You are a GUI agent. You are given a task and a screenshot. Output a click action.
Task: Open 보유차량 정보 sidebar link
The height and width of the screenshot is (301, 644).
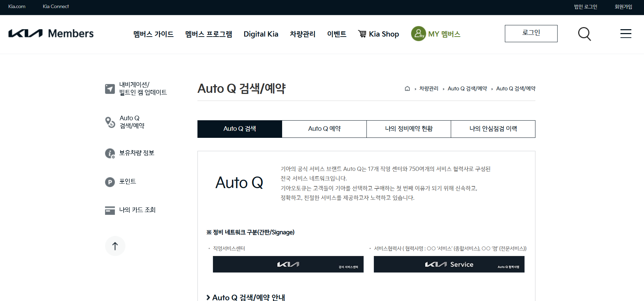point(137,153)
